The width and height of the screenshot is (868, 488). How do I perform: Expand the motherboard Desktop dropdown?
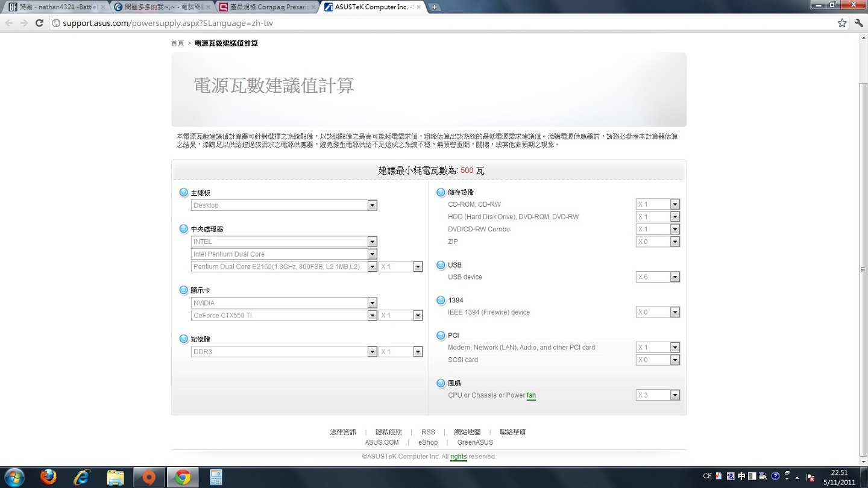(x=372, y=205)
